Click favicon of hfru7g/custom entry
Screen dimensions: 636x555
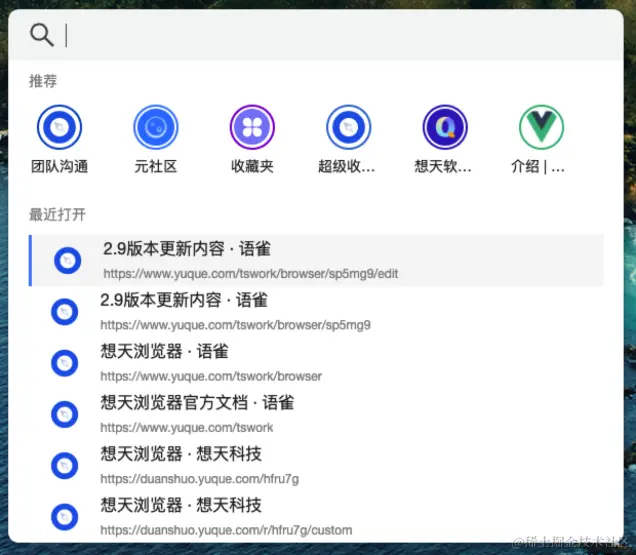[64, 517]
